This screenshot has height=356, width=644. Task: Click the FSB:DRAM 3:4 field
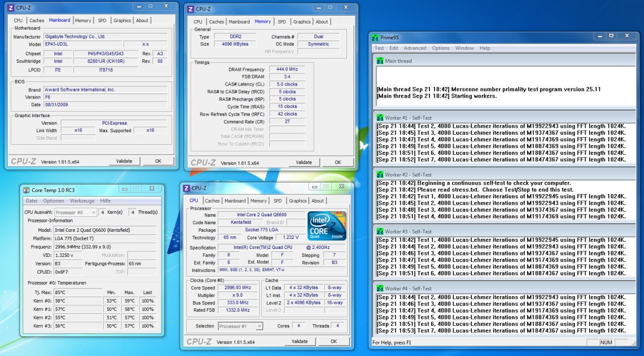coord(287,77)
